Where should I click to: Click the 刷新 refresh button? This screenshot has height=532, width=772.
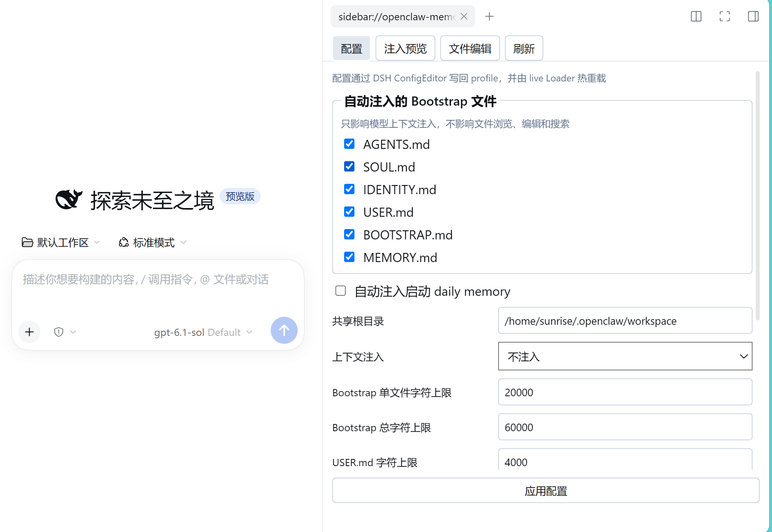point(524,48)
